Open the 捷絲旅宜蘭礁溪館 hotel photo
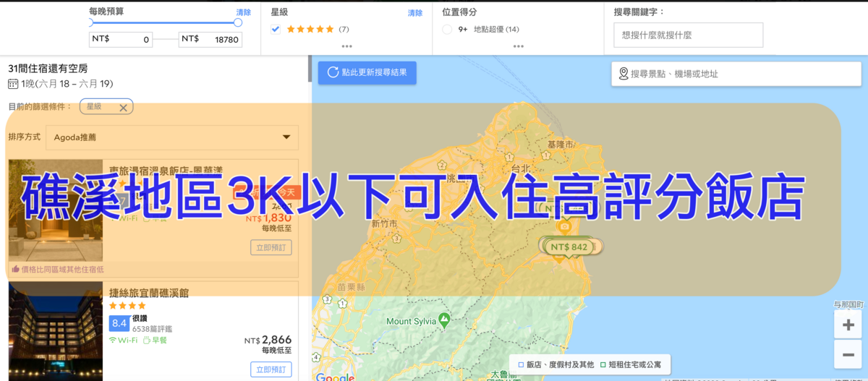 (55, 331)
